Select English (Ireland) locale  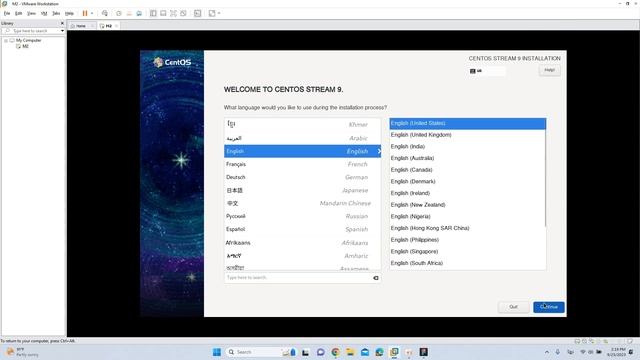(467, 193)
